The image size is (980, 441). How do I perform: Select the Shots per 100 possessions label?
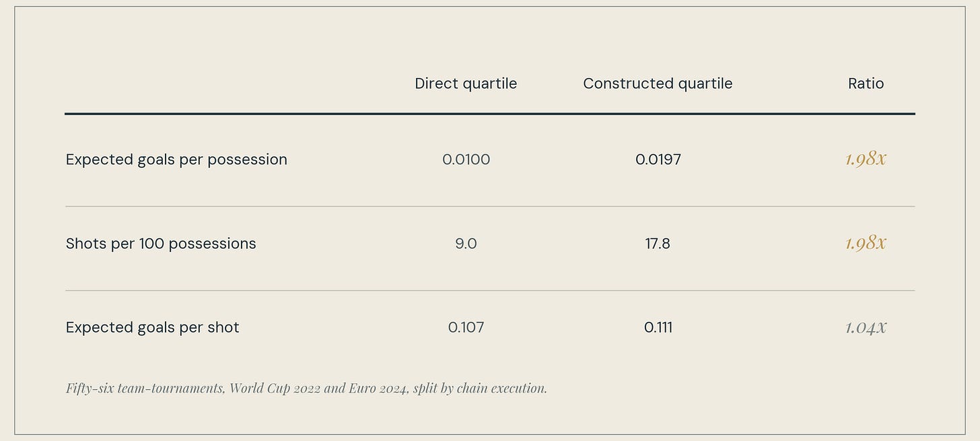click(x=161, y=244)
